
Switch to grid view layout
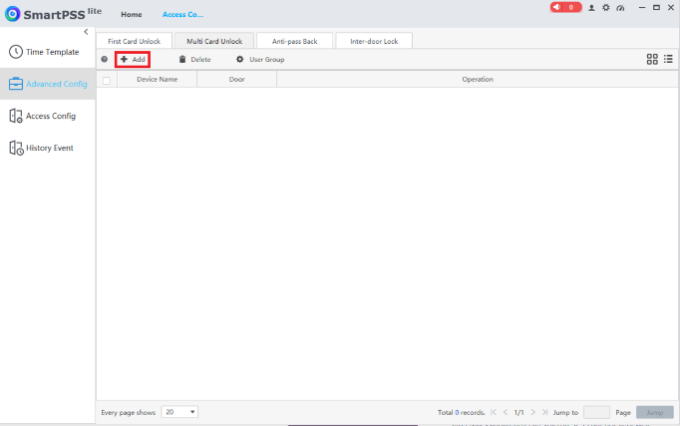click(x=652, y=59)
